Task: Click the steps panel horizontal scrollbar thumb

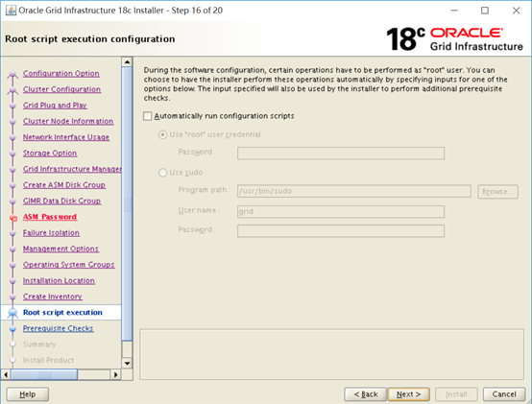Action: click(x=44, y=374)
